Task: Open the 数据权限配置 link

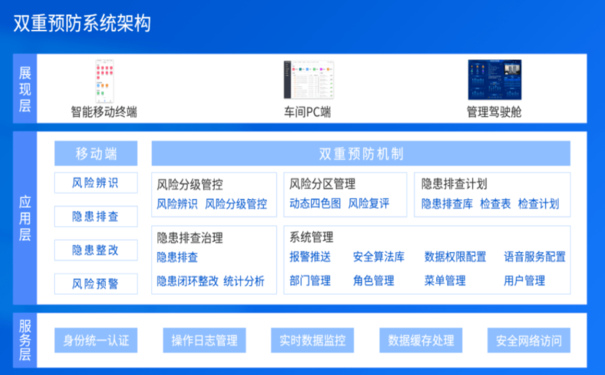Action: pyautogui.click(x=455, y=257)
